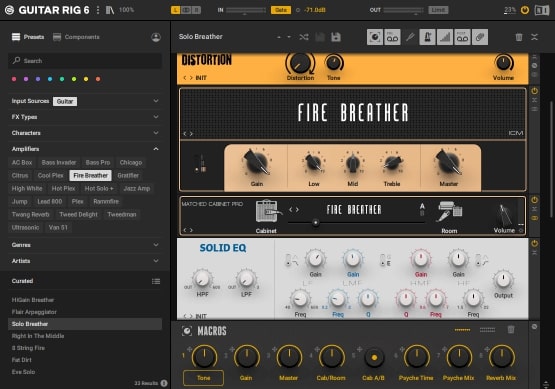Collapse all rack components icon
Screen dimensions: 555x389
pos(534,37)
